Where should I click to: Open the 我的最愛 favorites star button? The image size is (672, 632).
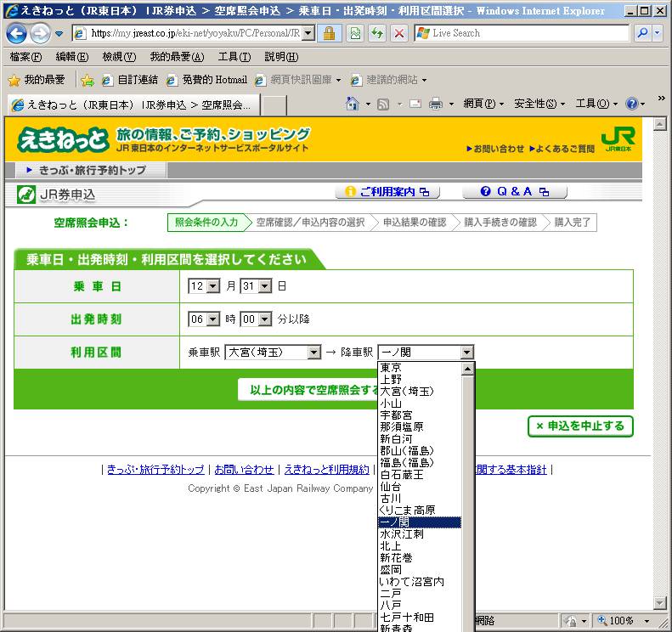(x=37, y=80)
